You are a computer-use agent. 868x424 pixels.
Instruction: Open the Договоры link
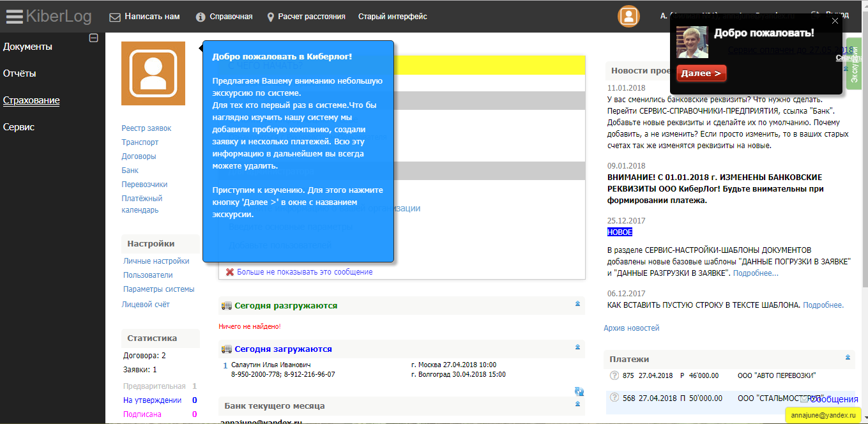click(139, 156)
